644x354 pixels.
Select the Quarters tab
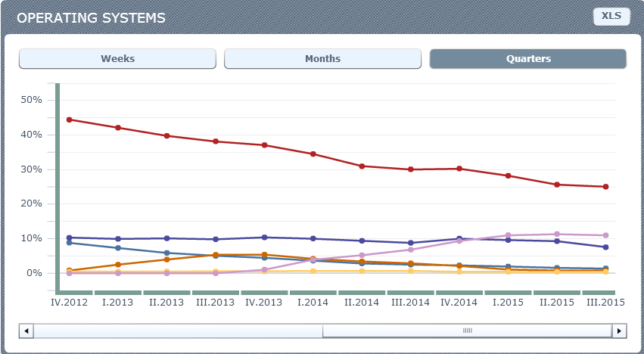point(527,59)
